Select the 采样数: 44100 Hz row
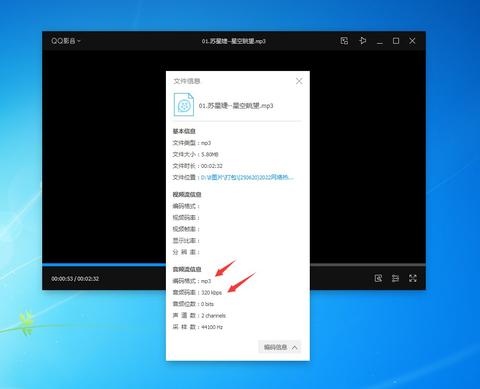480x389 pixels. 198,327
